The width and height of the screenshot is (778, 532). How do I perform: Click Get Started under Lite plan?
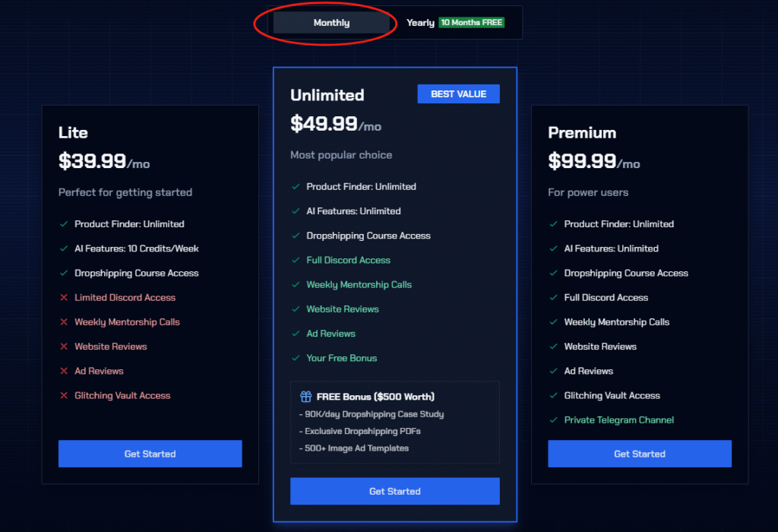pos(150,454)
